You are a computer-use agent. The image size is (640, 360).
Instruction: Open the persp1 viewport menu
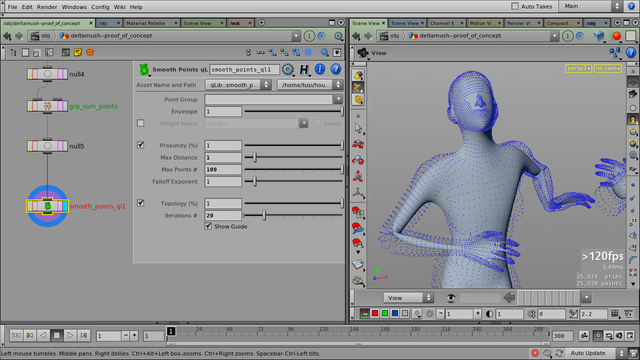click(578, 68)
